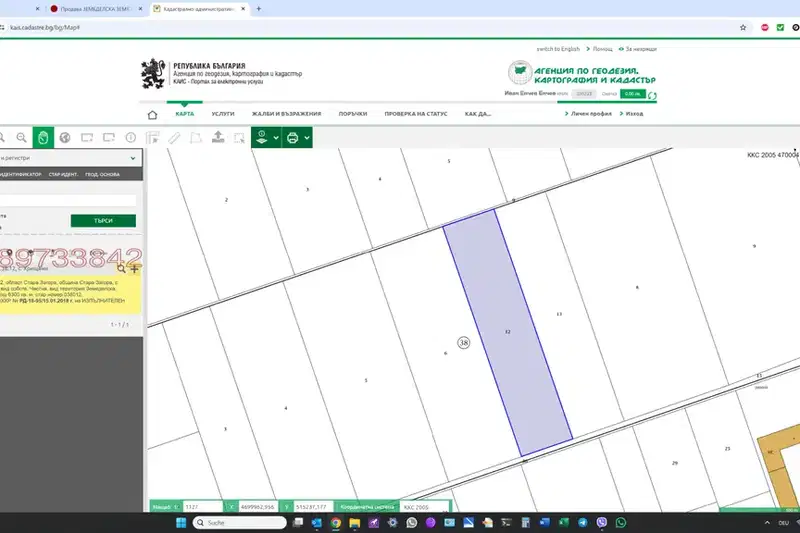The height and width of the screenshot is (533, 800).
Task: Open the ПОРЪЧКИ menu
Action: pos(353,114)
